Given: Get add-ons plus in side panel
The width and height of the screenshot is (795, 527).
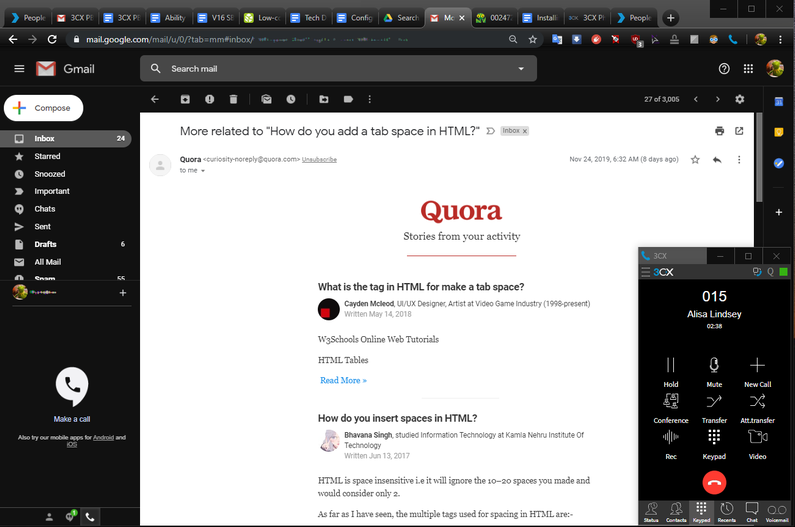Looking at the screenshot, I should click(779, 212).
